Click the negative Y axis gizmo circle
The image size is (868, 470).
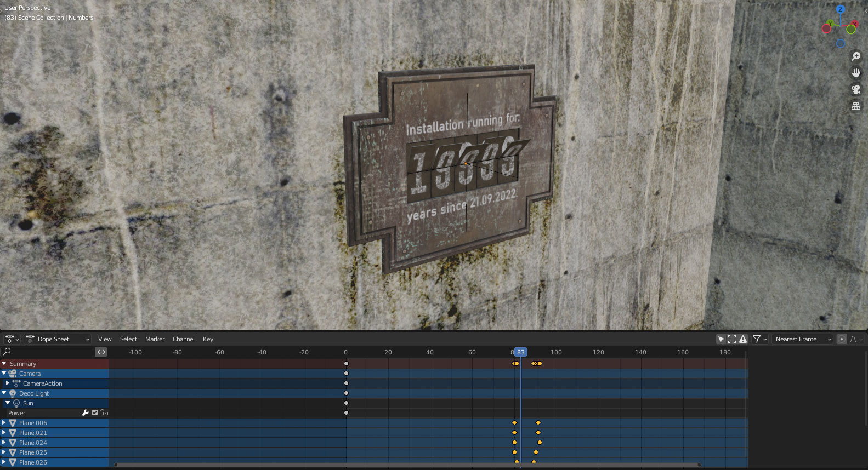click(x=851, y=29)
